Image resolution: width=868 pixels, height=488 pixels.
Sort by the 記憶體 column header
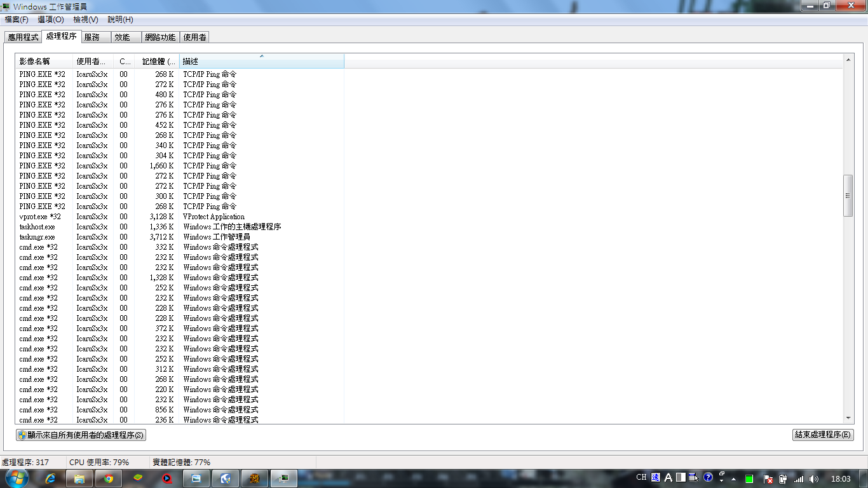157,62
